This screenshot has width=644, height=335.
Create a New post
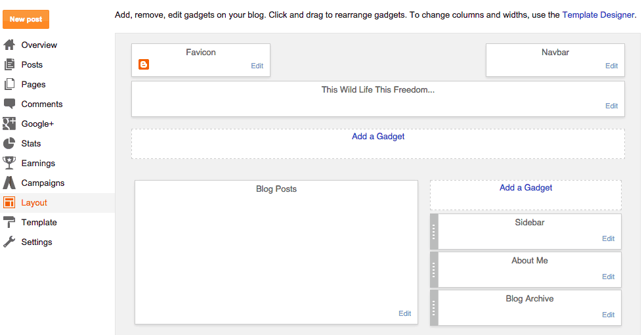(26, 19)
